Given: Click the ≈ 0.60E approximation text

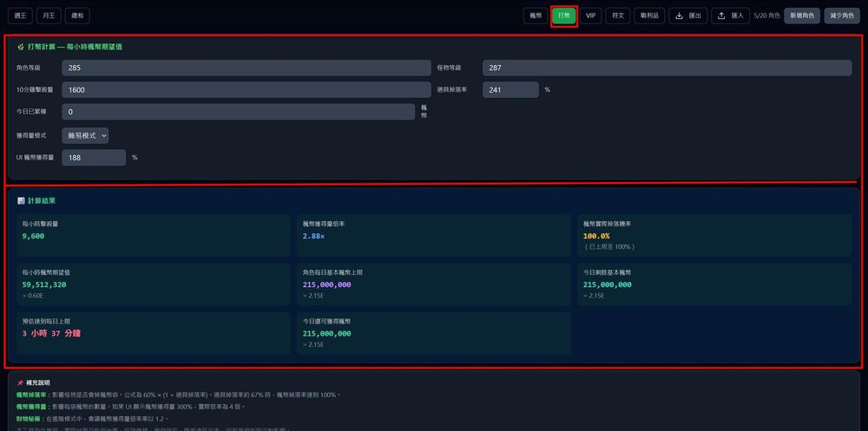Looking at the screenshot, I should click(33, 296).
